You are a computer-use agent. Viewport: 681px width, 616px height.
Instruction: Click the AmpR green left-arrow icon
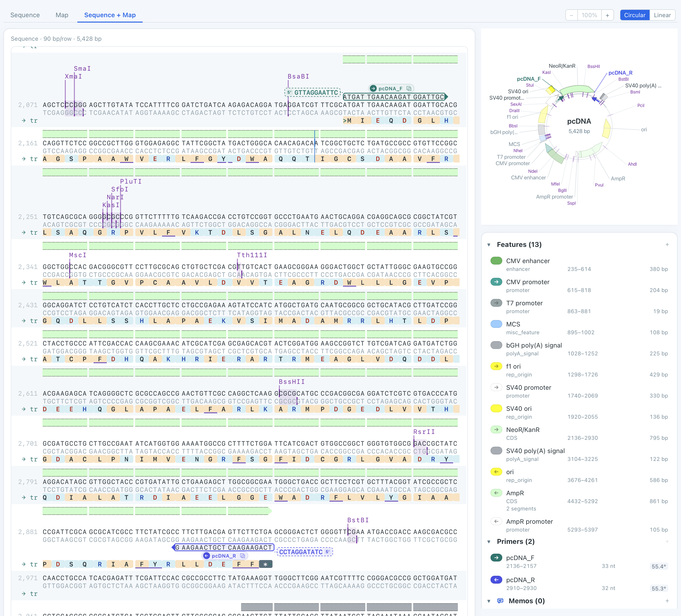(496, 493)
